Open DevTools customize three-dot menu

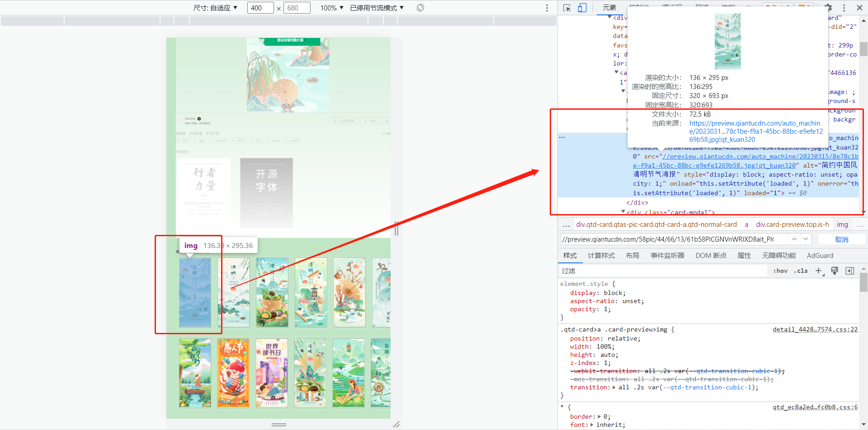point(844,8)
